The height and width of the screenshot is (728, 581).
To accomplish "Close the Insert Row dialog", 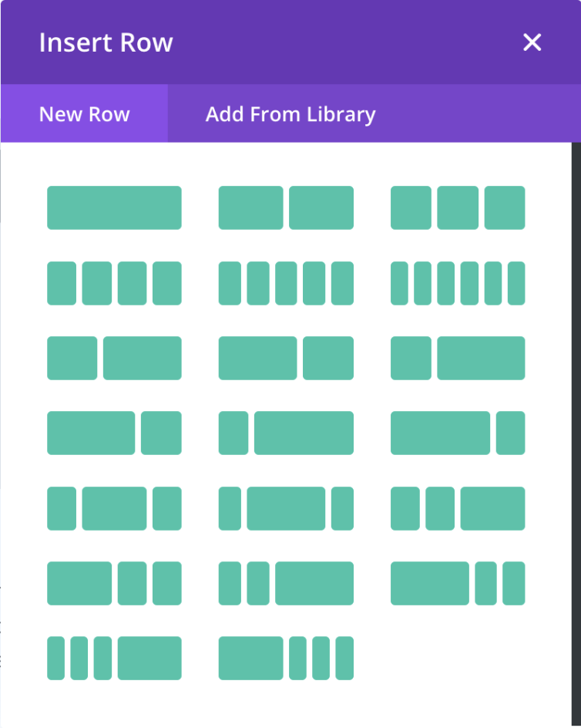I will click(x=532, y=42).
